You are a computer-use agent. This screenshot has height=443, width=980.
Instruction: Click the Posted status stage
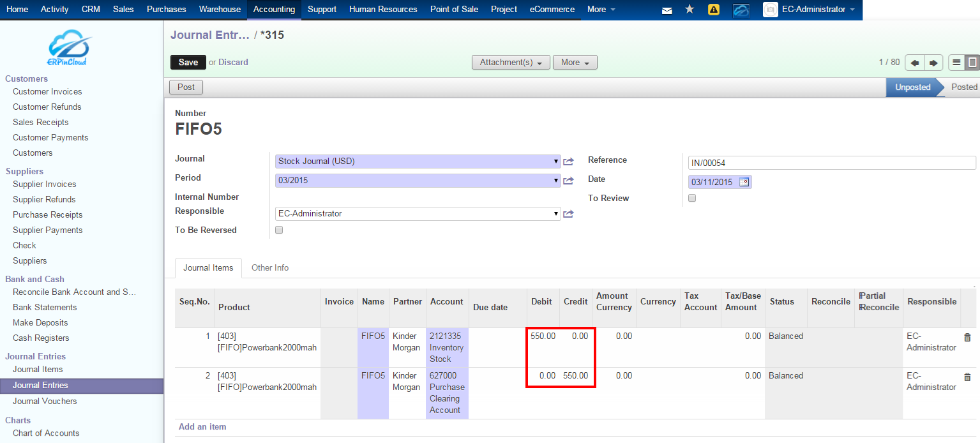coord(964,87)
